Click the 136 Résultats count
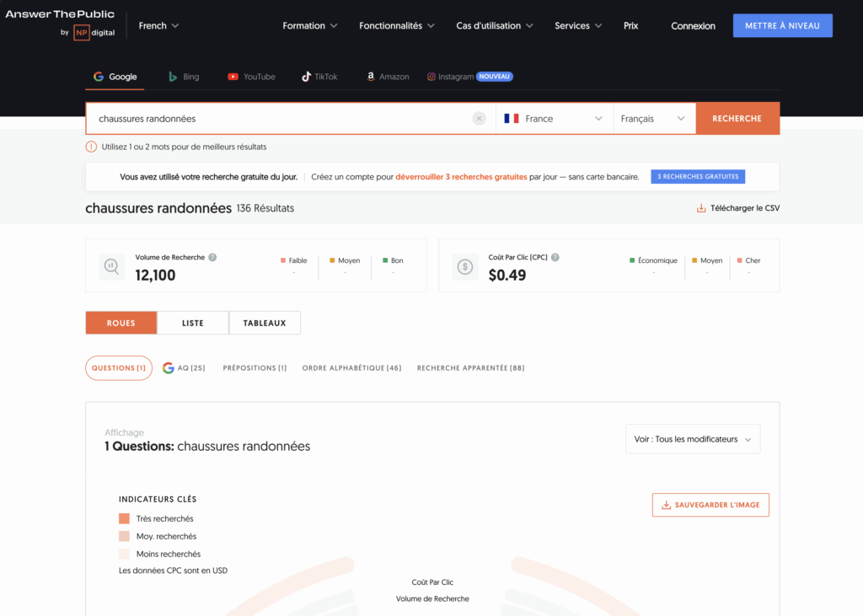863x616 pixels. 265,208
